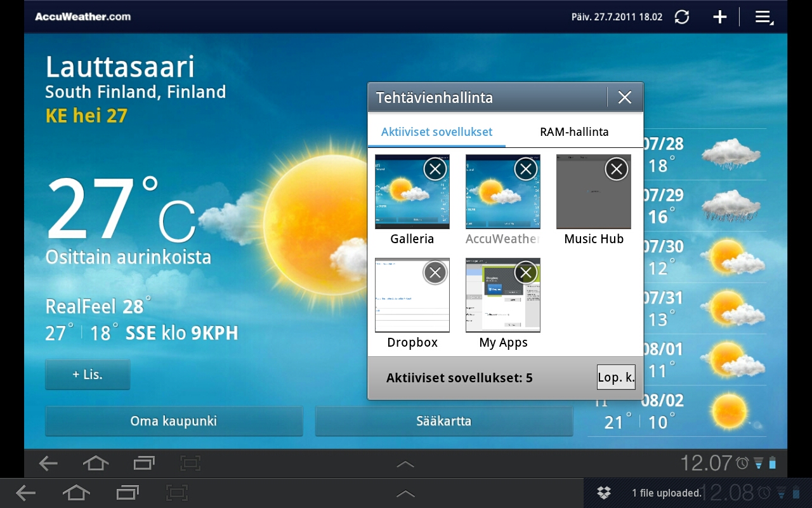Expand the mini apps chevron in 12.07 bar
The image size is (812, 508).
click(x=405, y=464)
